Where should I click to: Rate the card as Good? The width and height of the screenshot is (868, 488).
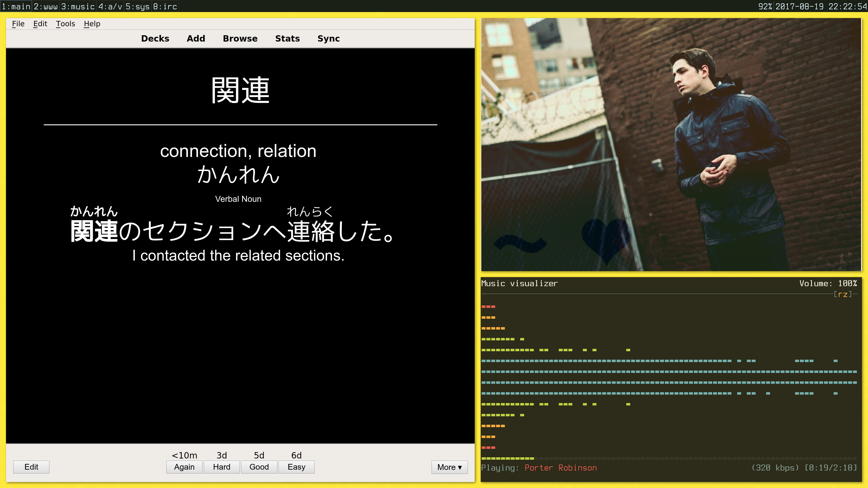click(259, 467)
